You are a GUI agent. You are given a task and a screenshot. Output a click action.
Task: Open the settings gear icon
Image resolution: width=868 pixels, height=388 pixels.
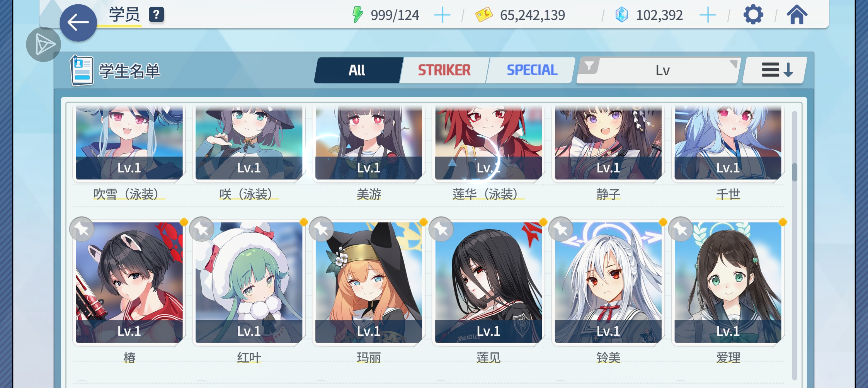point(753,15)
